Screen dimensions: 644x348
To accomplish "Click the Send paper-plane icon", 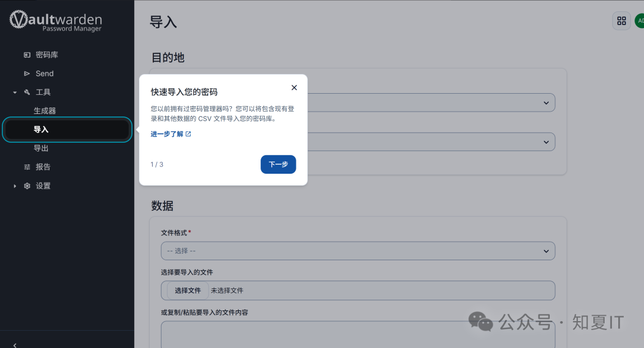I will 27,73.
